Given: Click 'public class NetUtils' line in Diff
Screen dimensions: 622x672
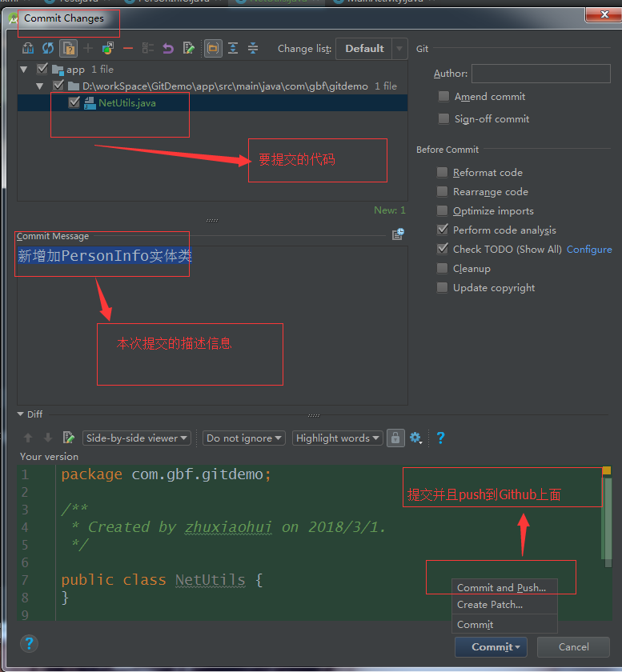Looking at the screenshot, I should [x=162, y=580].
